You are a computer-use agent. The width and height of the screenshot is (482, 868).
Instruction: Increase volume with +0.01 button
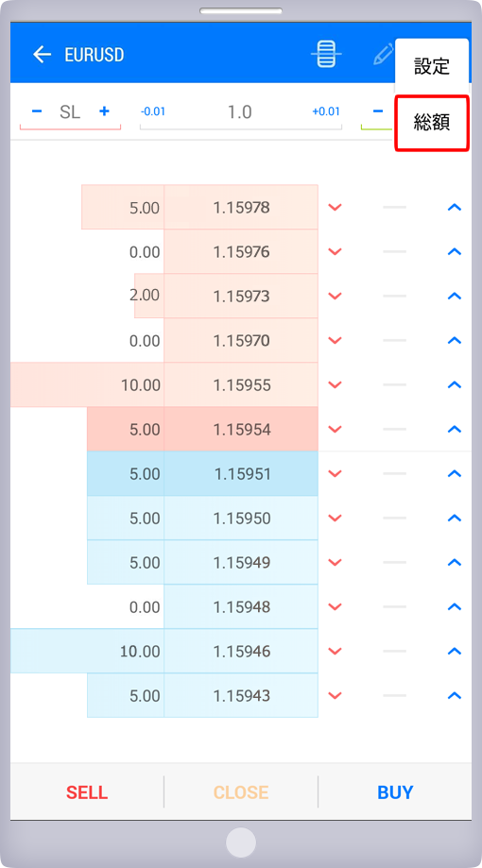click(326, 111)
